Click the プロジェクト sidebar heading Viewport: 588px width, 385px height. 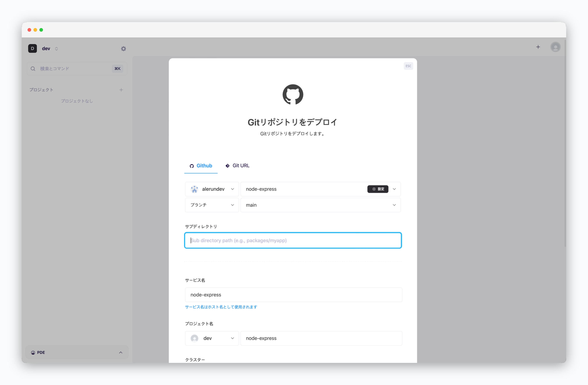41,90
